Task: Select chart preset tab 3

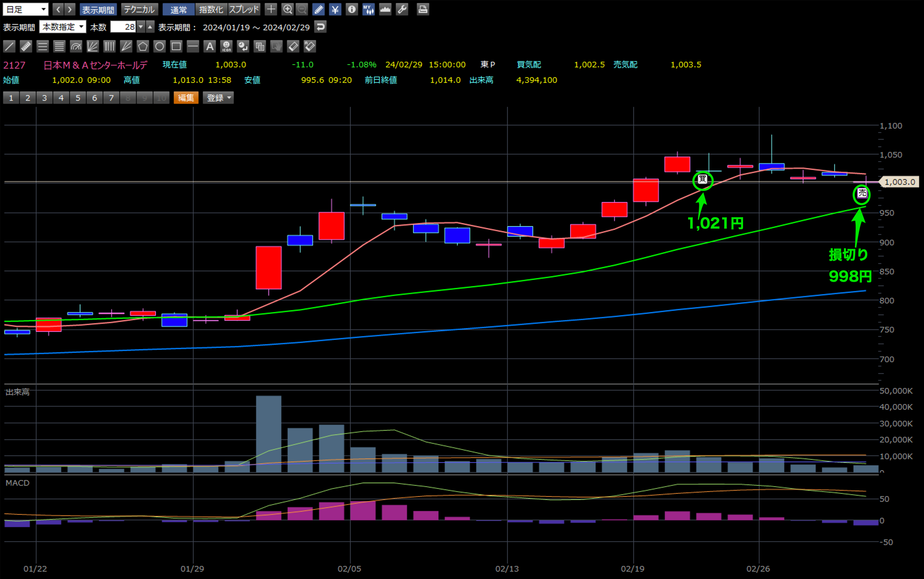Action: click(x=45, y=98)
